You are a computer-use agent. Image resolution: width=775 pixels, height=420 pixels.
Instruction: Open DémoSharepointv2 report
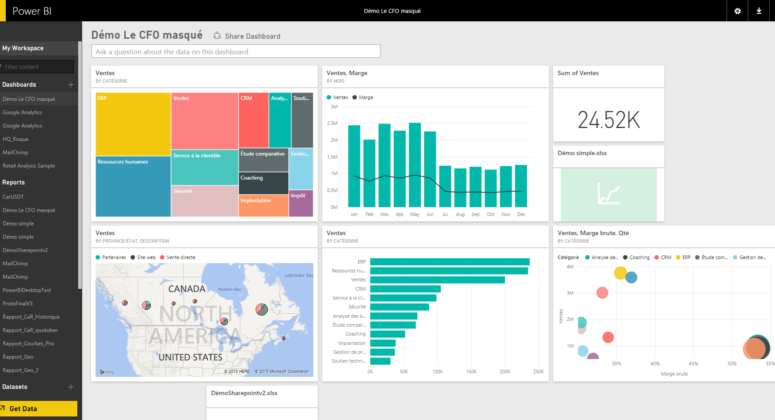[x=25, y=251]
